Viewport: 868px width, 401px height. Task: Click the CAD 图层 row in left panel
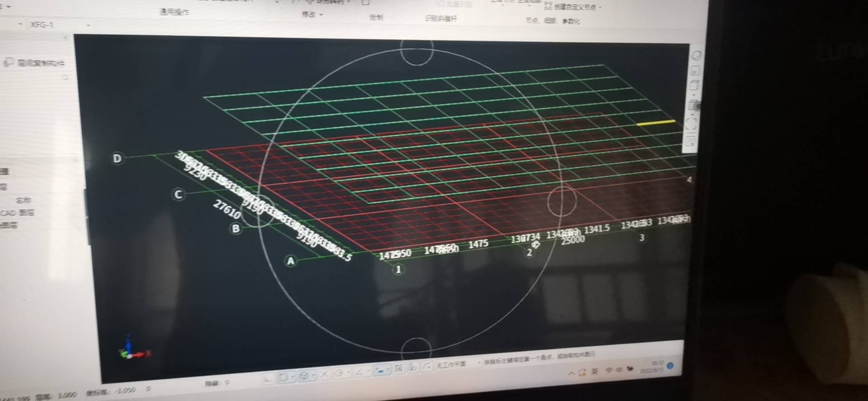[x=17, y=212]
